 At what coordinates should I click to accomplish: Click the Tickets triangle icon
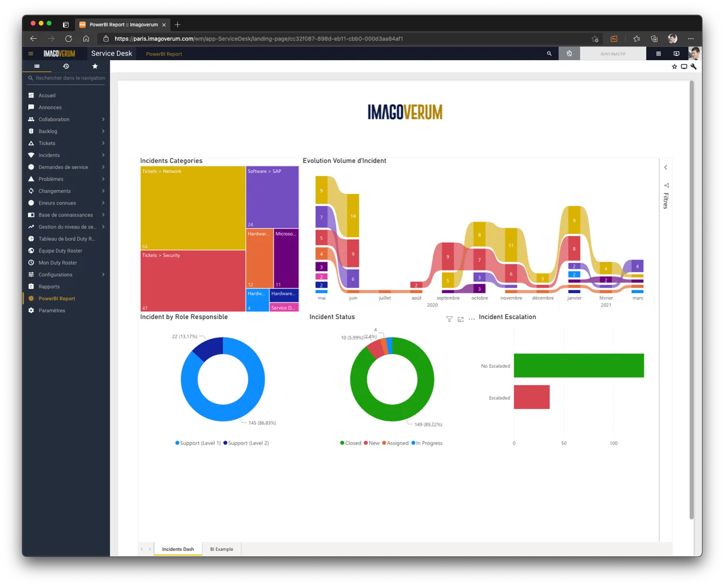click(31, 143)
